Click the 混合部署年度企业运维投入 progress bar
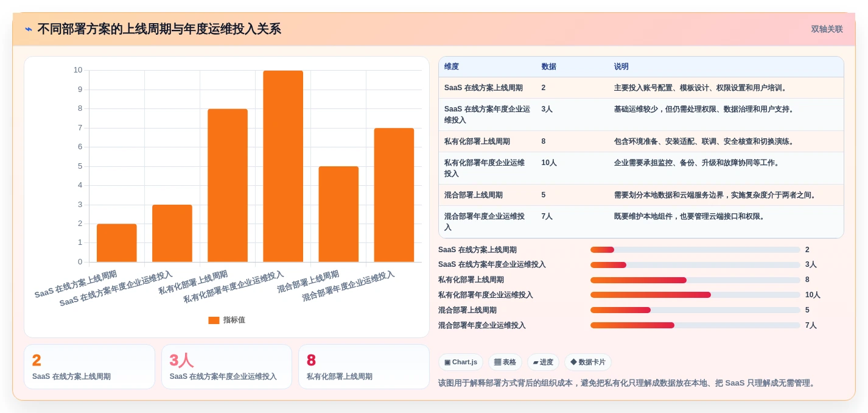 pyautogui.click(x=695, y=325)
